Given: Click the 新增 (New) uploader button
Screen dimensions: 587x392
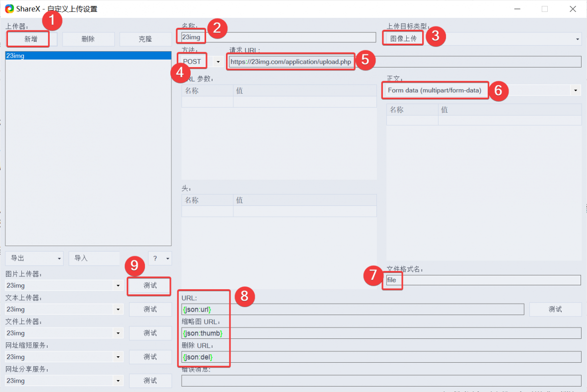Looking at the screenshot, I should point(31,39).
